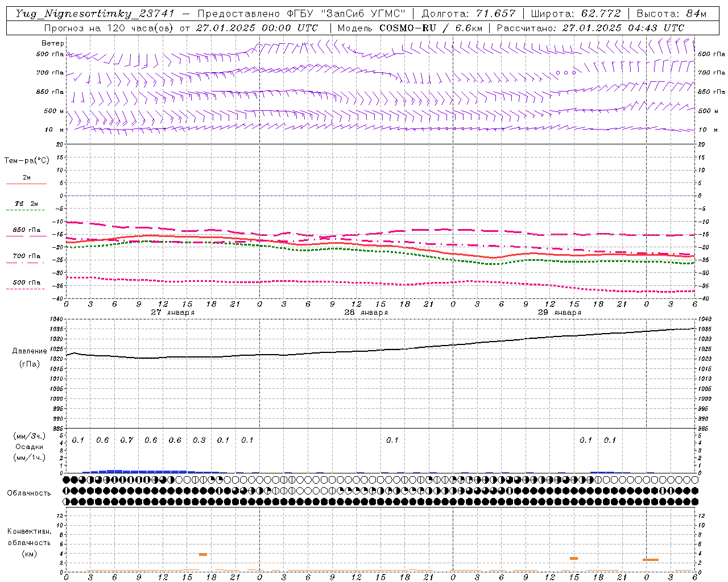Select the '2м' temperature legend entry
The height and width of the screenshot is (582, 728).
click(x=27, y=177)
